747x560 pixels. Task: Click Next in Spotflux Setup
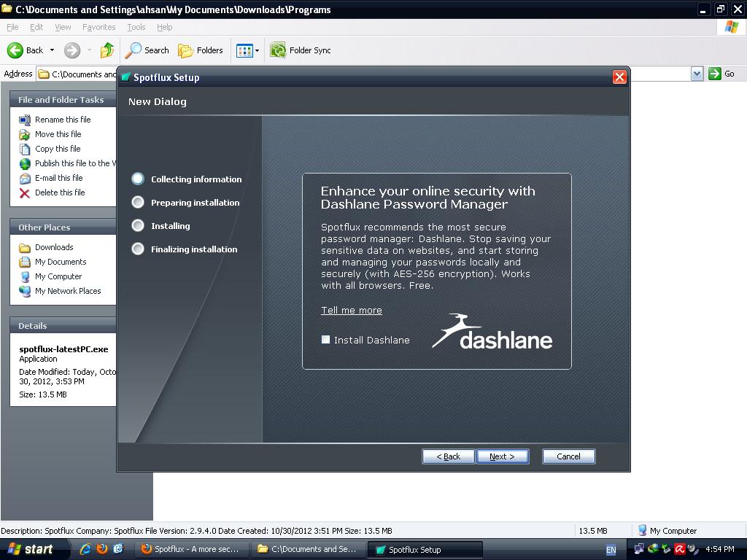502,456
